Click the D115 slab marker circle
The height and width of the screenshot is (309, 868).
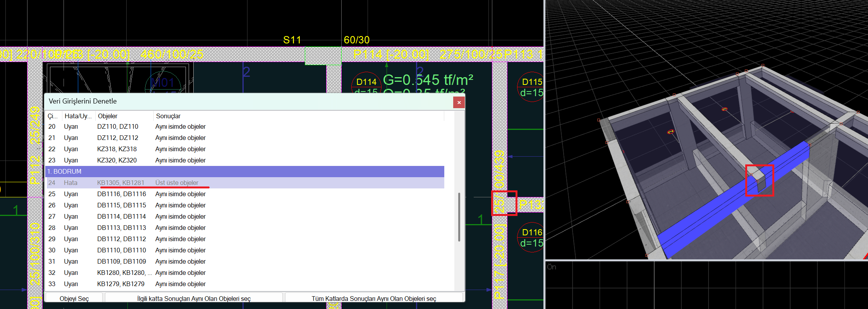click(531, 86)
